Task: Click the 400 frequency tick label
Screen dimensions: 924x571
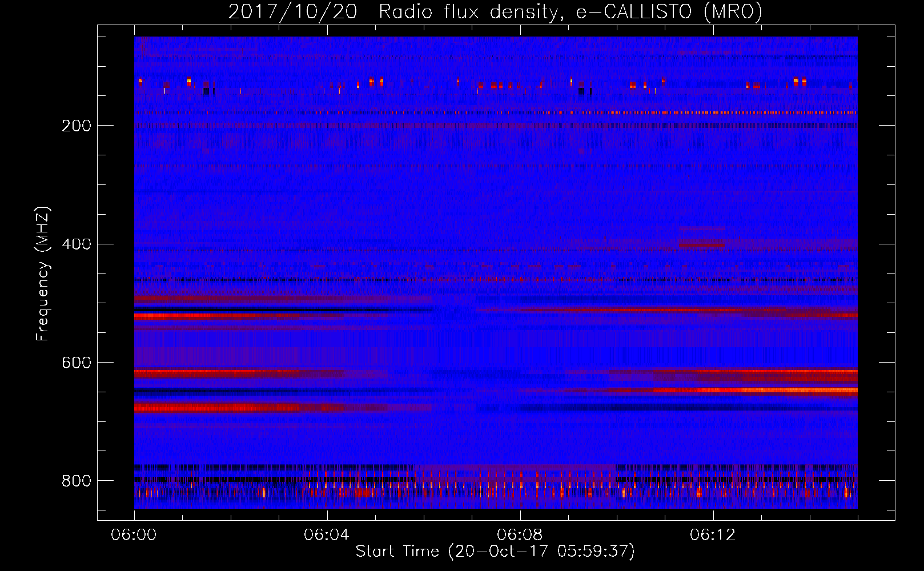Action: [77, 244]
